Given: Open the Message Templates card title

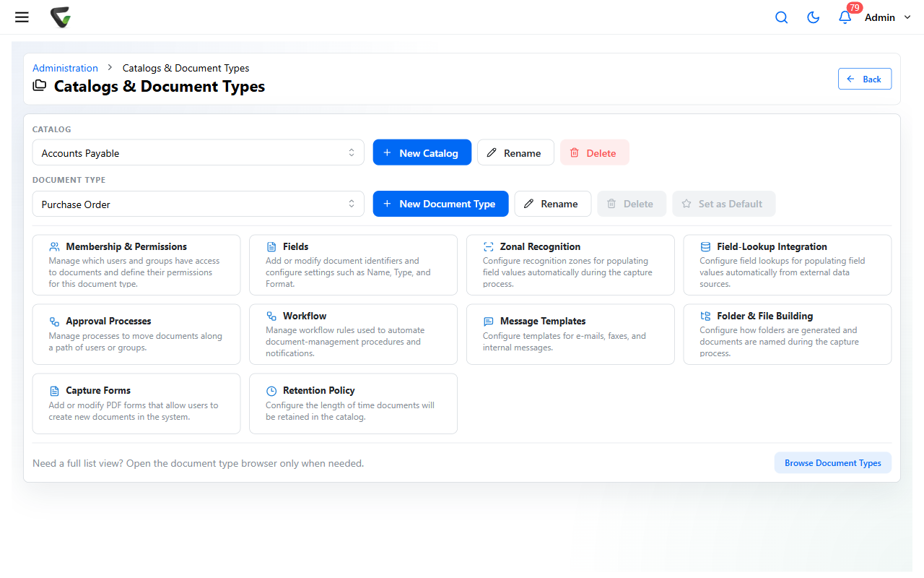Looking at the screenshot, I should [x=543, y=322].
